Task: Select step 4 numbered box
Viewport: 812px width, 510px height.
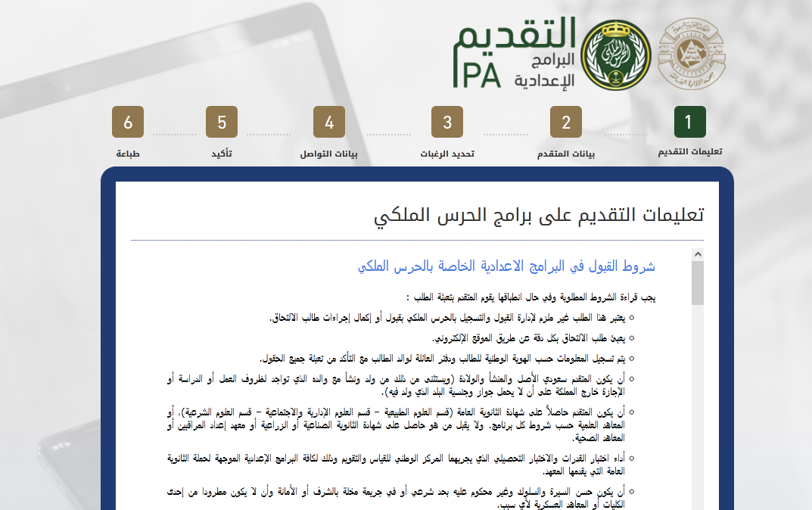Action: [329, 122]
